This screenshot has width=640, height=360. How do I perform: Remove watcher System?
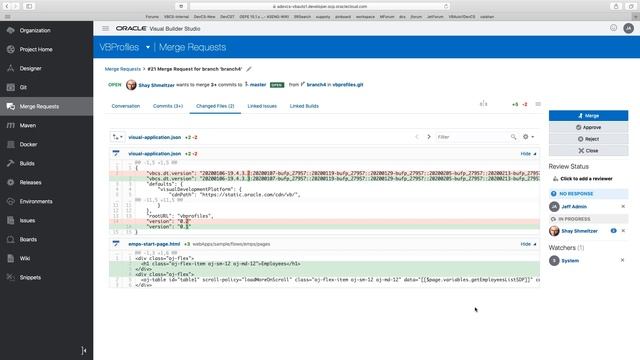622,260
